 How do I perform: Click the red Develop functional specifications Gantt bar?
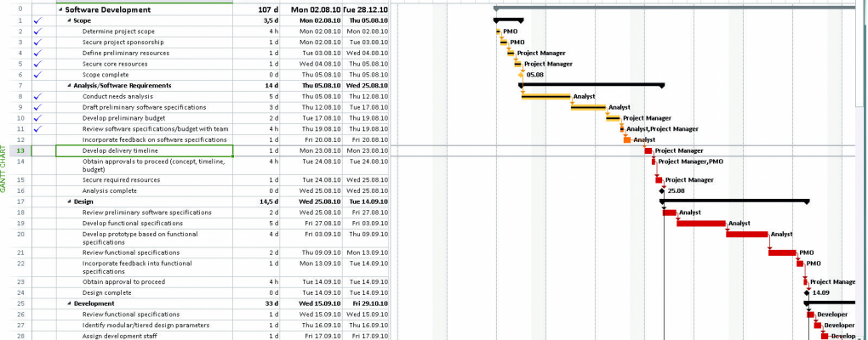701,223
